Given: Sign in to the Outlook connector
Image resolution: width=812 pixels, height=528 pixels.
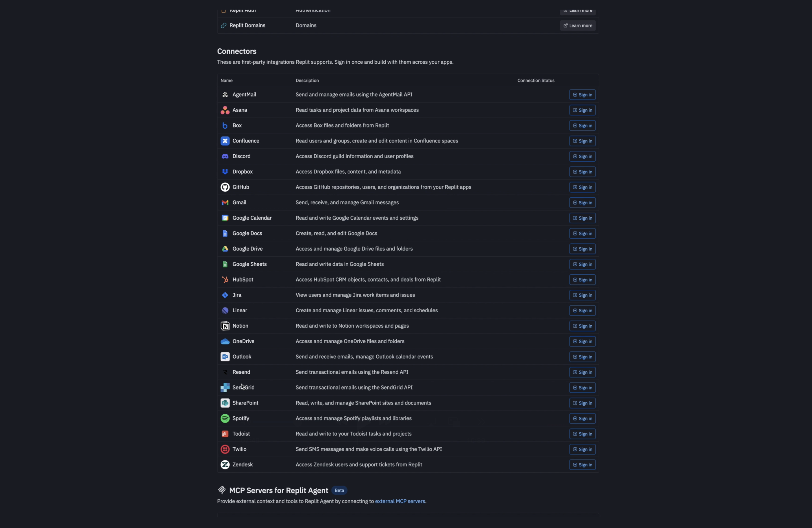Looking at the screenshot, I should click(582, 357).
